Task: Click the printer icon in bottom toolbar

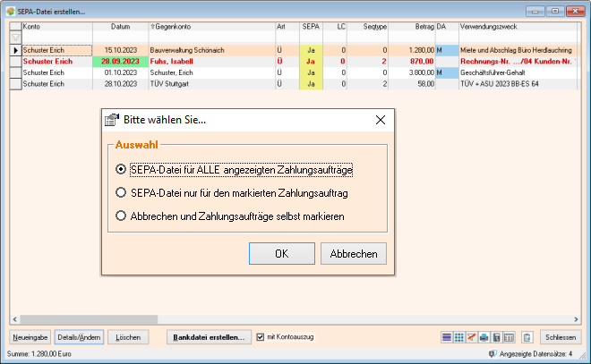Action: pyautogui.click(x=484, y=337)
